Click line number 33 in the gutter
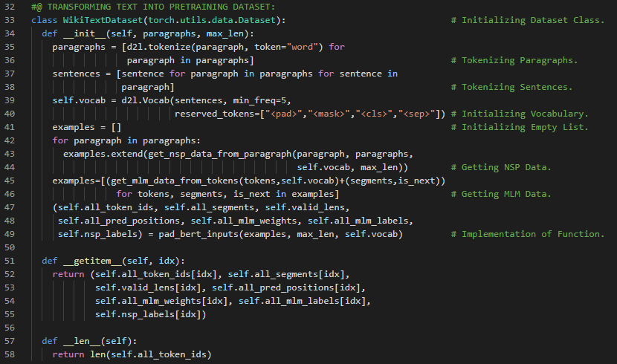 point(12,19)
